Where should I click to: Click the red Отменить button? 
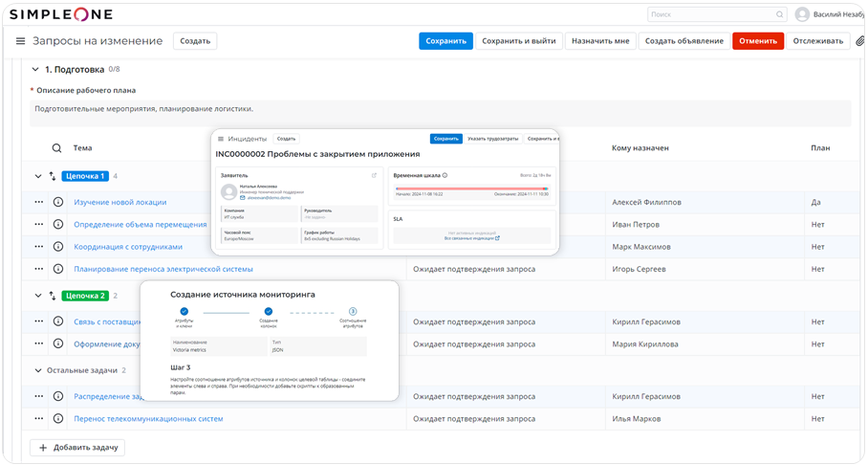point(758,41)
